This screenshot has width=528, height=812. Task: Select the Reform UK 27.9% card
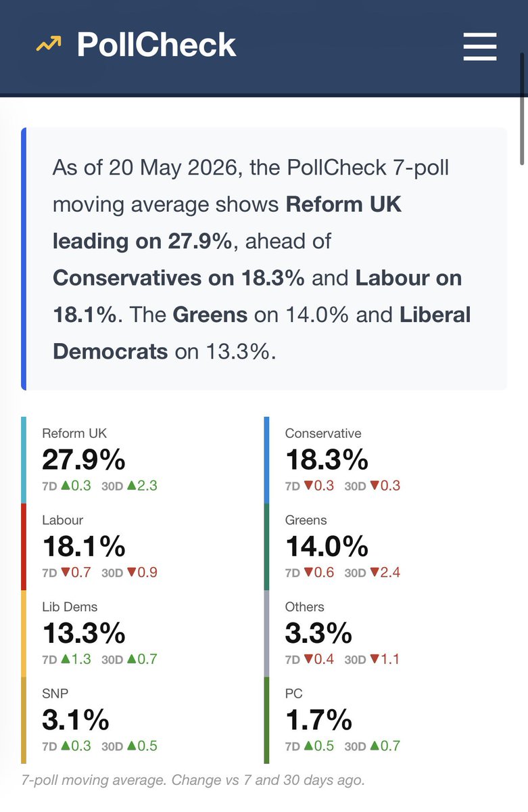[139, 460]
